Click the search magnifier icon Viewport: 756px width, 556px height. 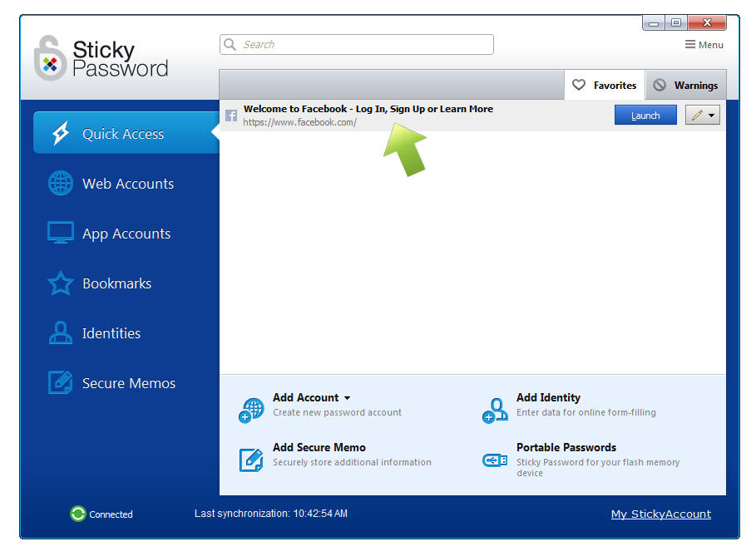(x=230, y=44)
